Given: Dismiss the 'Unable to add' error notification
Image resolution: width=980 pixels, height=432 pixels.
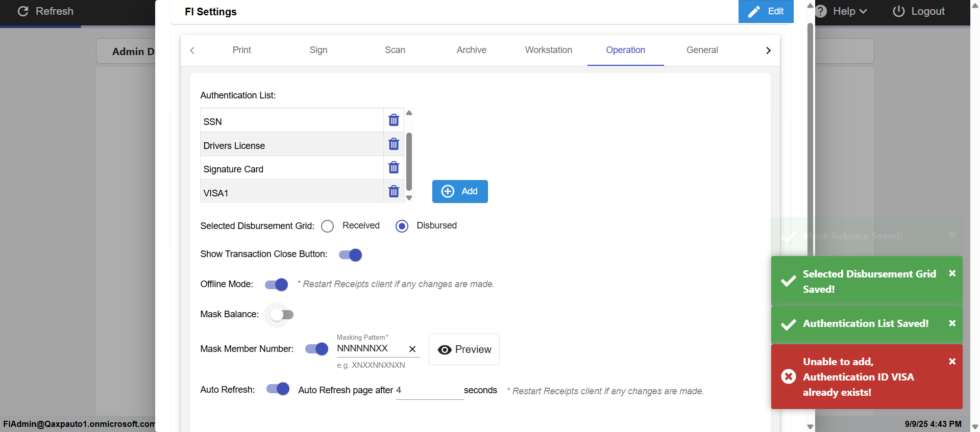Looking at the screenshot, I should click(952, 362).
